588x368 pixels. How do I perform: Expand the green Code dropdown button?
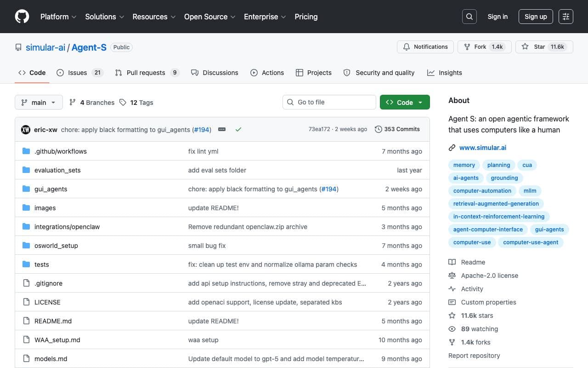click(405, 102)
